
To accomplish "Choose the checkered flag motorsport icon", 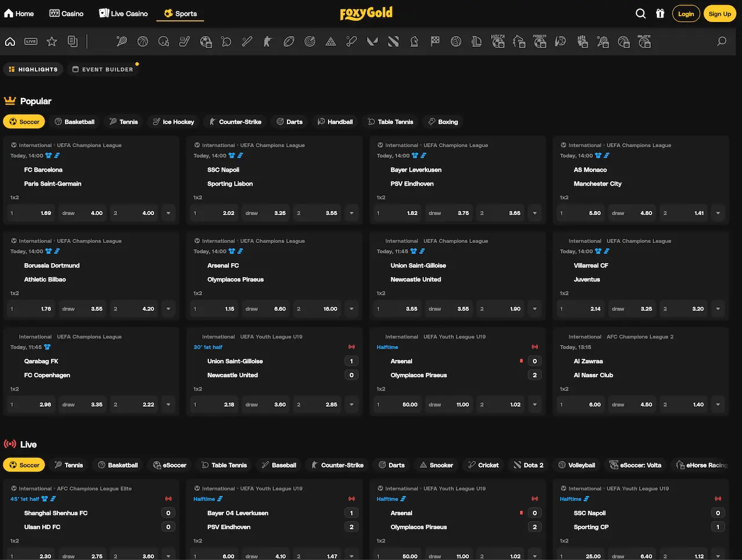I will click(435, 41).
